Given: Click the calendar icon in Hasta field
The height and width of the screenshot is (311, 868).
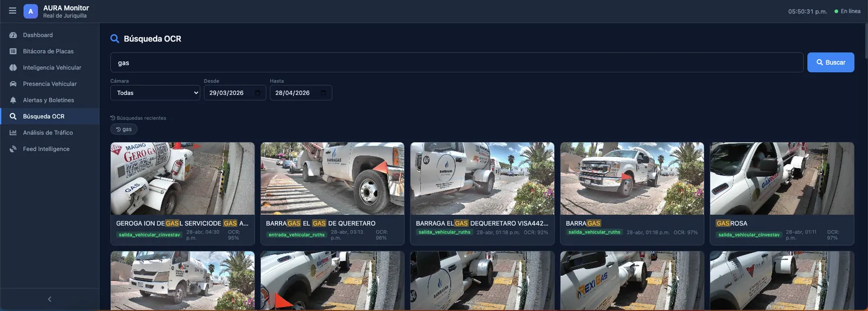Looking at the screenshot, I should [323, 93].
